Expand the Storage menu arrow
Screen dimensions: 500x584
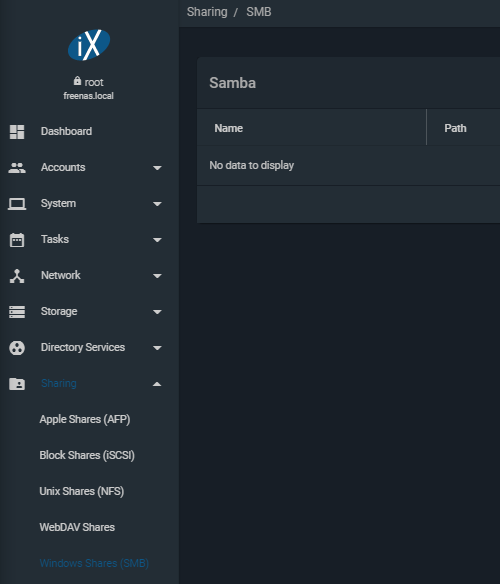[157, 312]
